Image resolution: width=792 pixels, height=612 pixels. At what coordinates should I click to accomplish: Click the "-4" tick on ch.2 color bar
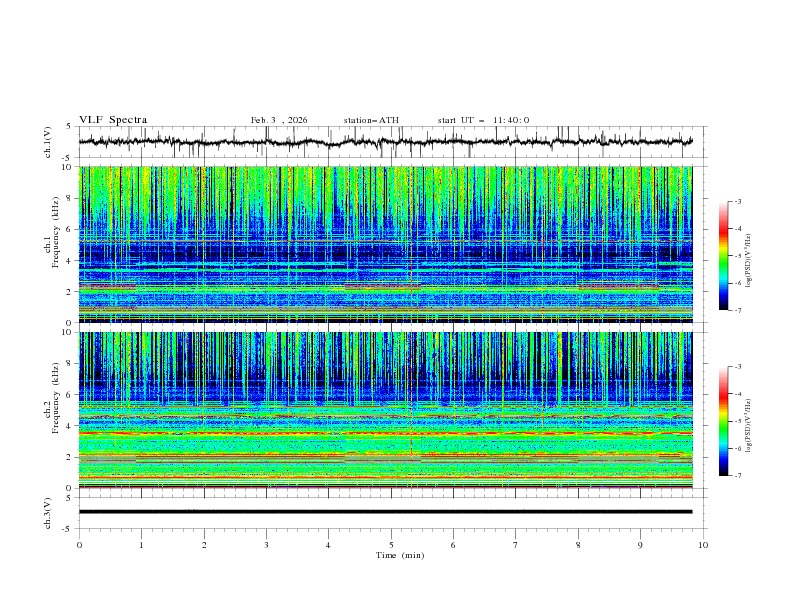point(738,394)
